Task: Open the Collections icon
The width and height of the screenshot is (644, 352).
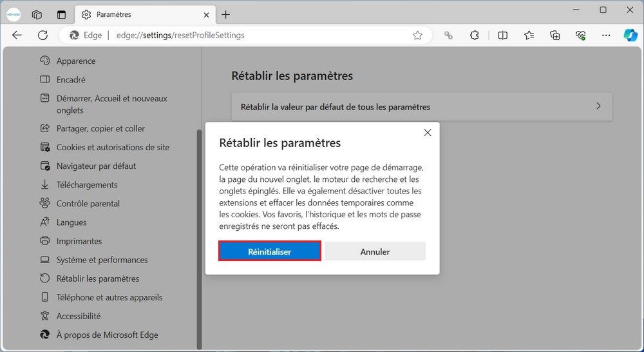Action: point(554,35)
